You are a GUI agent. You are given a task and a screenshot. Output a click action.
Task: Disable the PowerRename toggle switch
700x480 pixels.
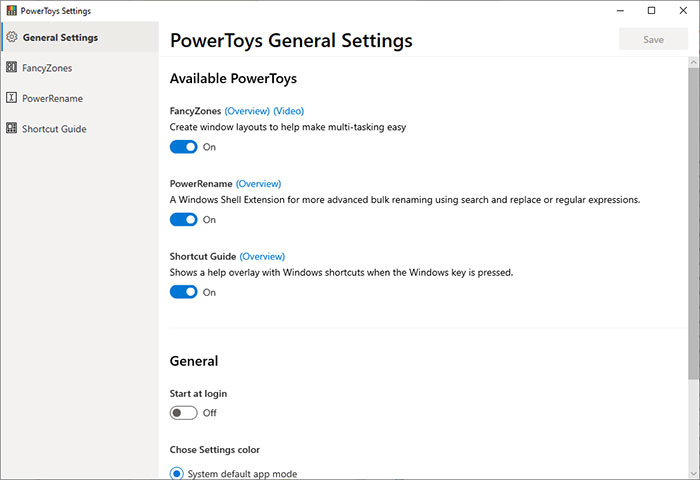(x=183, y=220)
